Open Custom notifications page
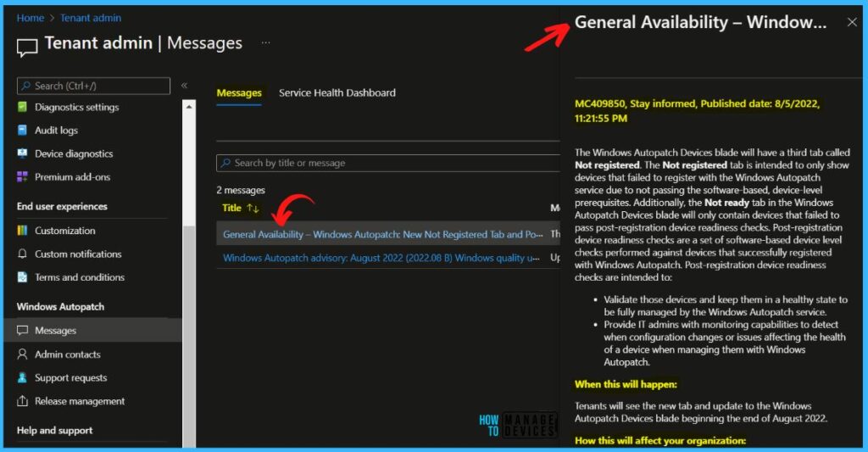The height and width of the screenshot is (452, 868). [78, 254]
